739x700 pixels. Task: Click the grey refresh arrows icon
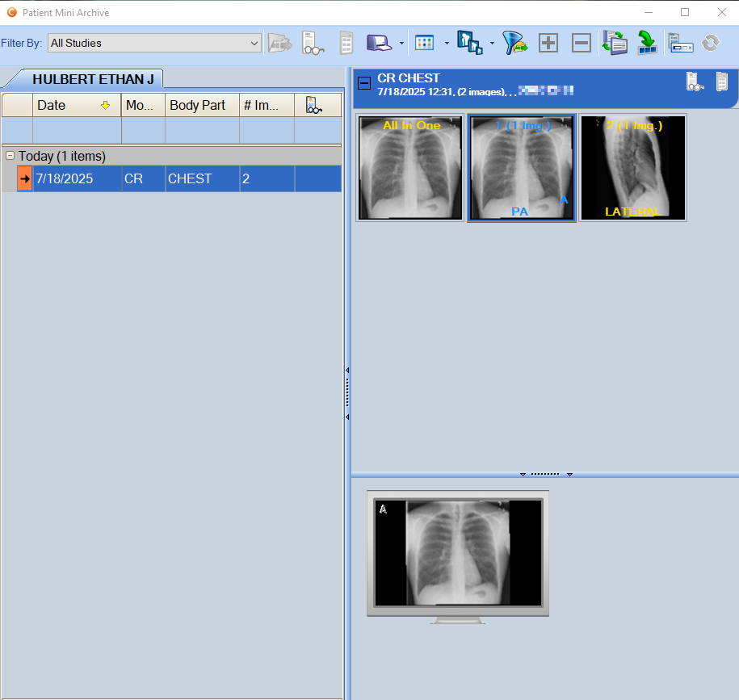(711, 43)
